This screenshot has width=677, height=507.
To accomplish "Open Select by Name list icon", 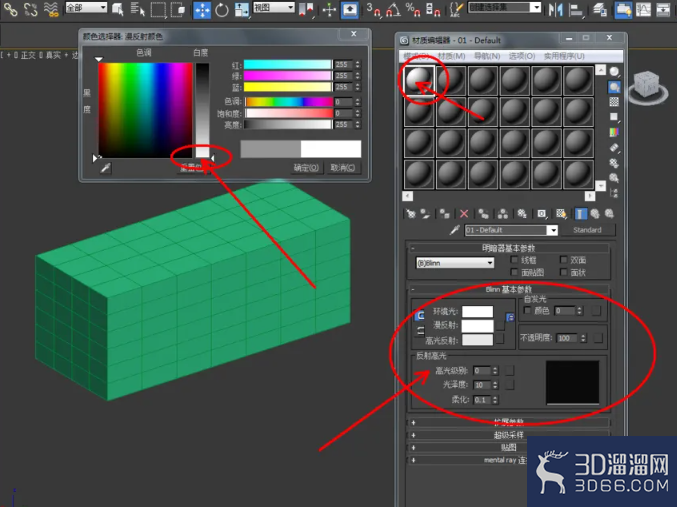I will point(138,9).
